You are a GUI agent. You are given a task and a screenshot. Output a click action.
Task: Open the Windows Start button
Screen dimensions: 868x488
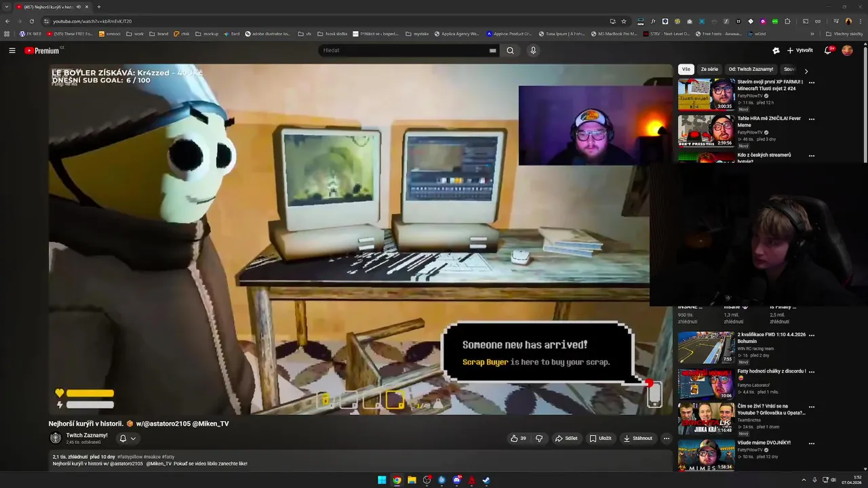[x=382, y=481]
